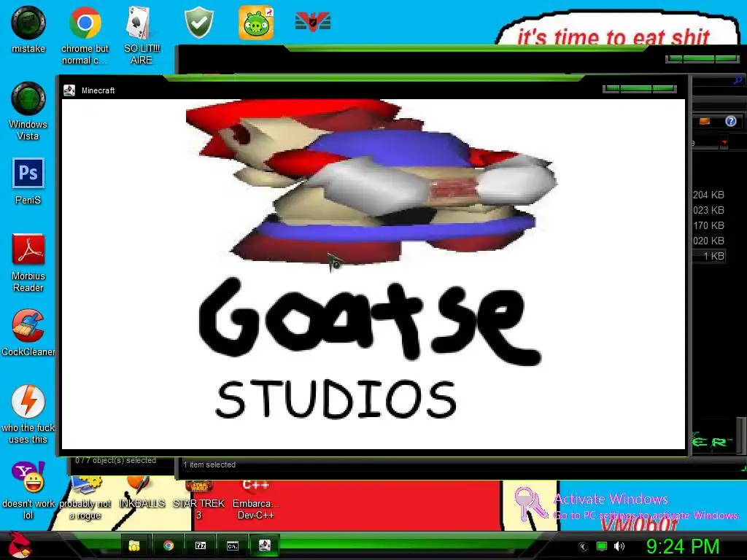Click the network tray icon
The width and height of the screenshot is (747, 560).
tap(602, 546)
